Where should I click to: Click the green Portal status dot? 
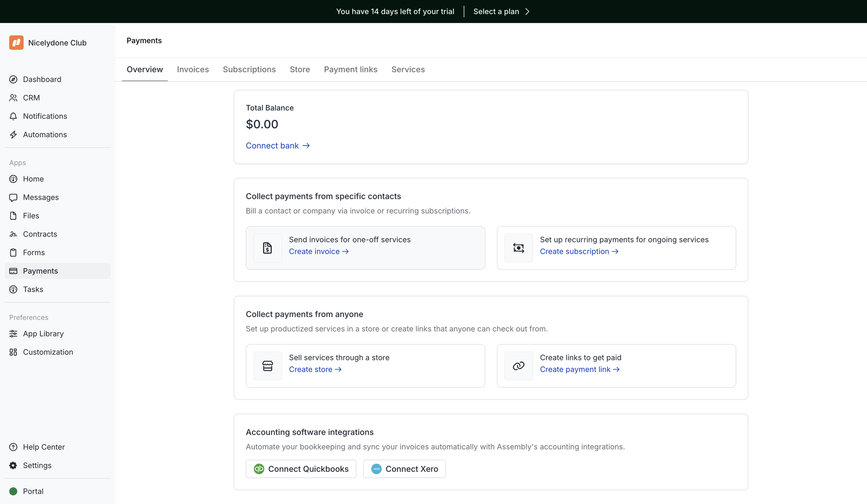(13, 492)
